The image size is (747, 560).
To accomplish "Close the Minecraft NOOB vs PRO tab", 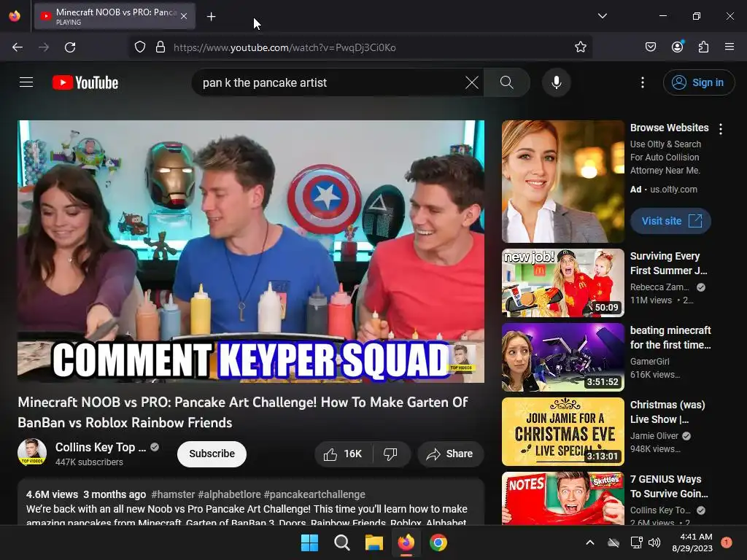I will tap(184, 17).
